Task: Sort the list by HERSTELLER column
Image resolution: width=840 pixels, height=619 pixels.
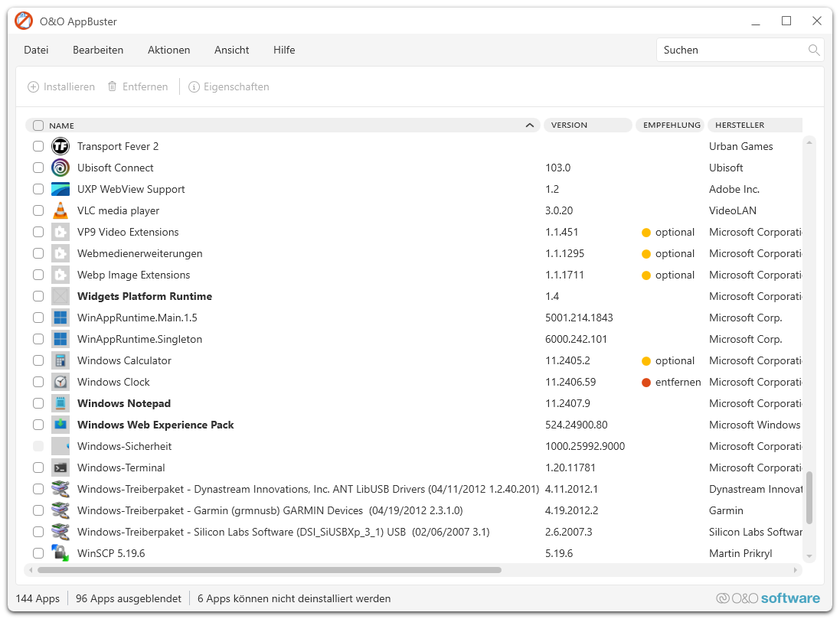Action: click(x=755, y=125)
